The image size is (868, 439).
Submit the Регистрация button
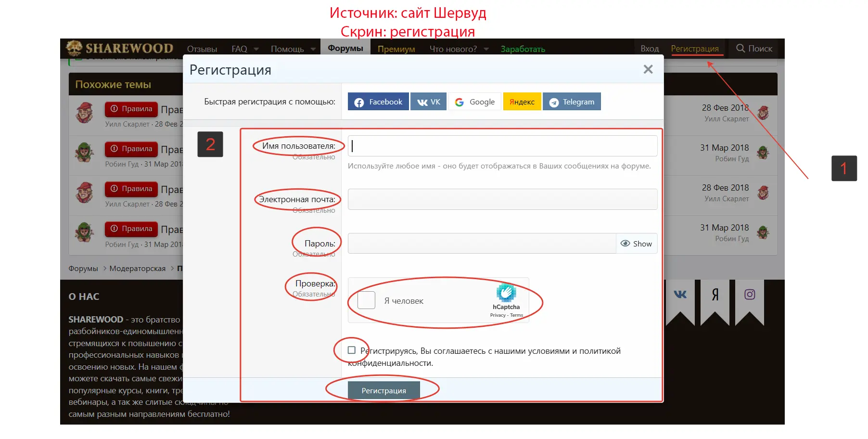[x=384, y=390]
